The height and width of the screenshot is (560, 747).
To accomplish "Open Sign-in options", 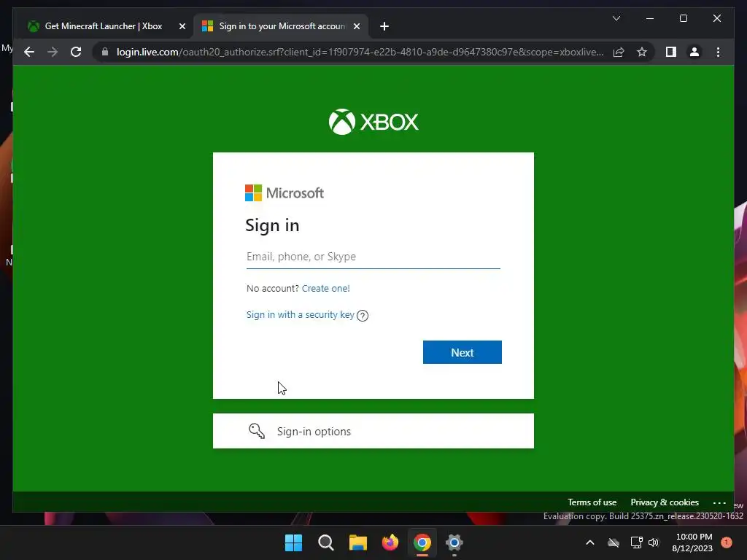I will [373, 431].
